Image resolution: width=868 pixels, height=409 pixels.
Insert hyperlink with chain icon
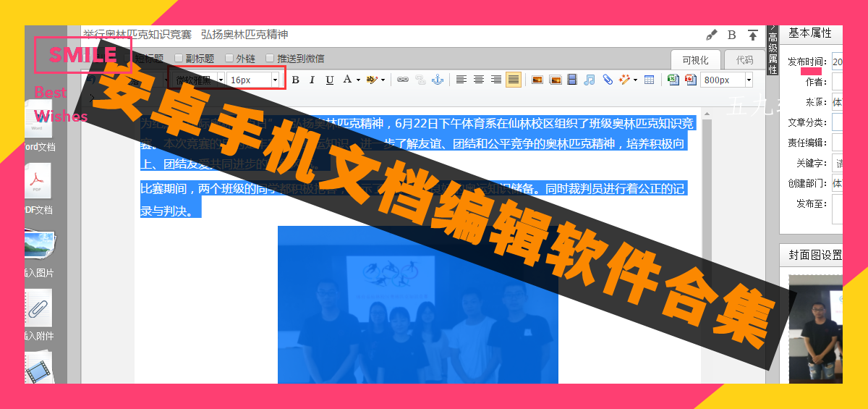click(x=403, y=80)
